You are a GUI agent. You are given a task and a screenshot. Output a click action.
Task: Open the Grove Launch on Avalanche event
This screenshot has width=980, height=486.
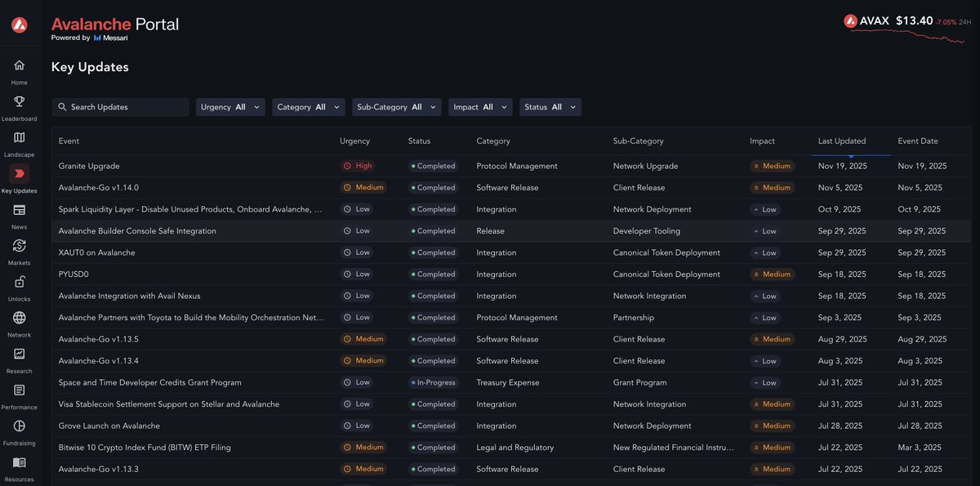point(109,426)
